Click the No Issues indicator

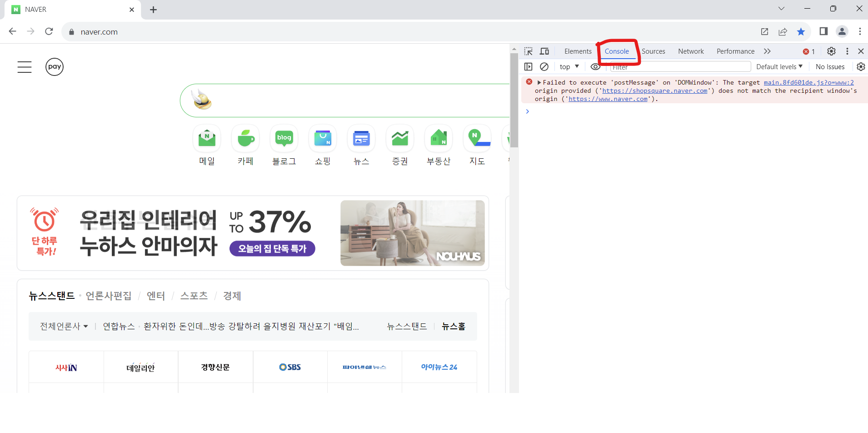pos(830,67)
